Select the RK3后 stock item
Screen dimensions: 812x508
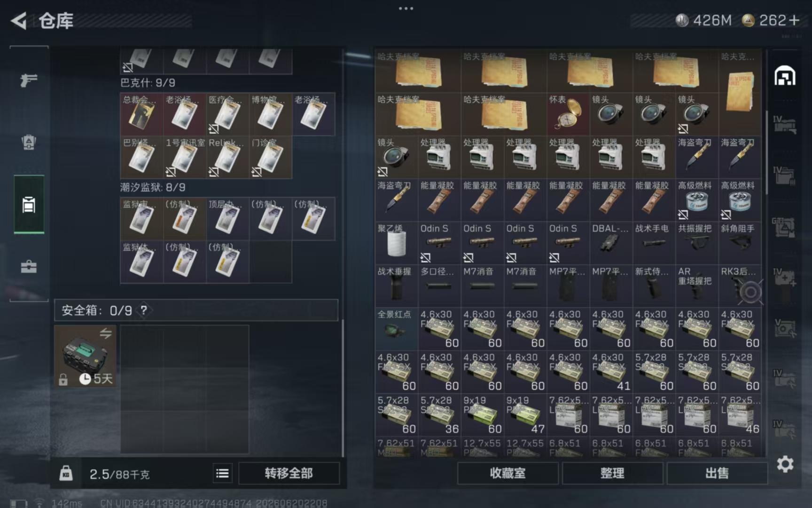[x=740, y=286]
